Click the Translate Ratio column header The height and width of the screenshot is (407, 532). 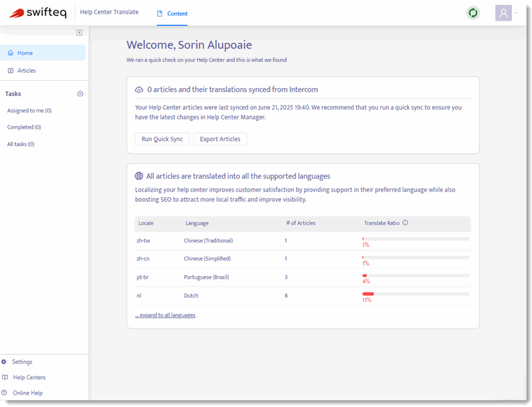coord(382,223)
